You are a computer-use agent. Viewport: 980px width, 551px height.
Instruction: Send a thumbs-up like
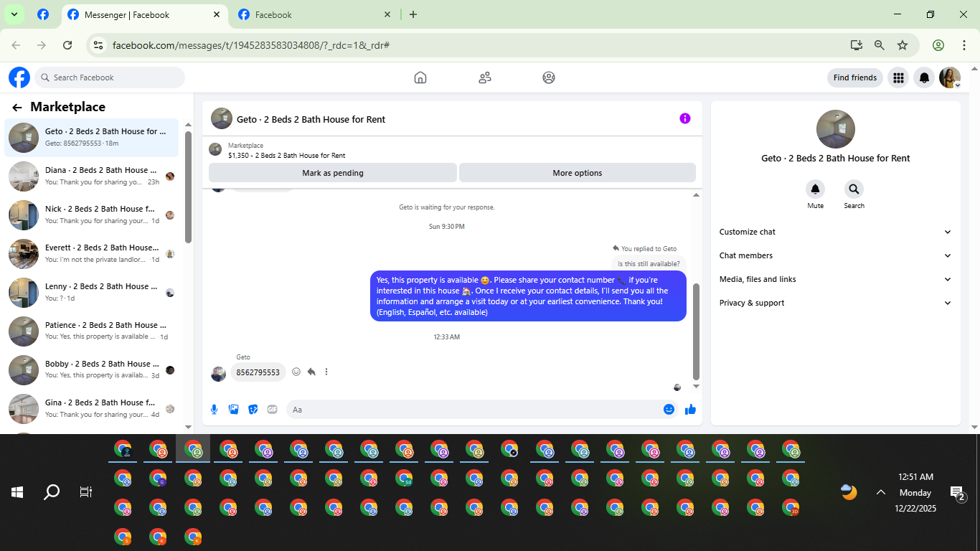coord(690,410)
